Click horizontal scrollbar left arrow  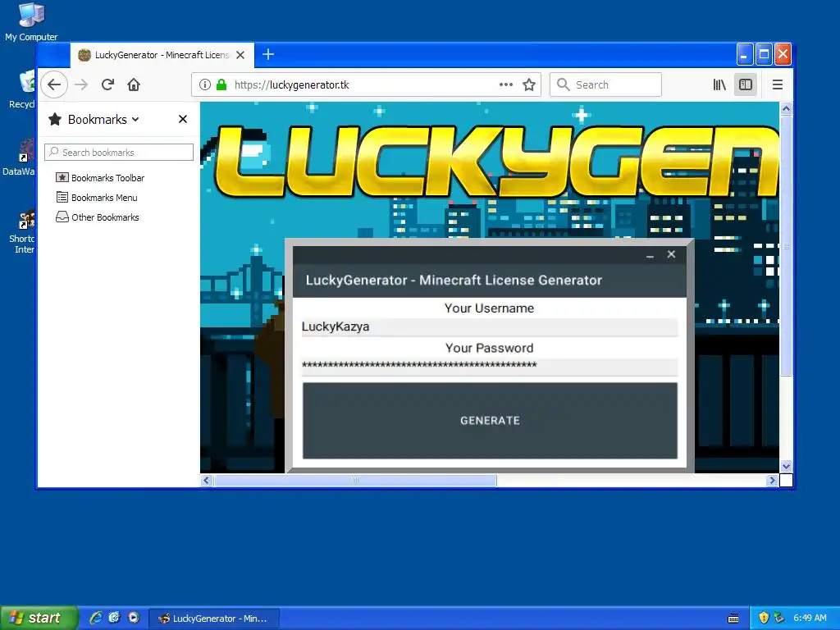tap(207, 481)
